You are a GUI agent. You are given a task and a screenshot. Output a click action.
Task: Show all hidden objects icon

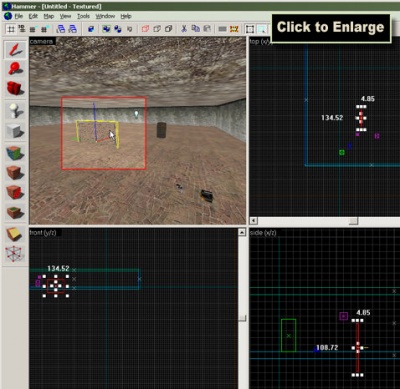coord(169,29)
